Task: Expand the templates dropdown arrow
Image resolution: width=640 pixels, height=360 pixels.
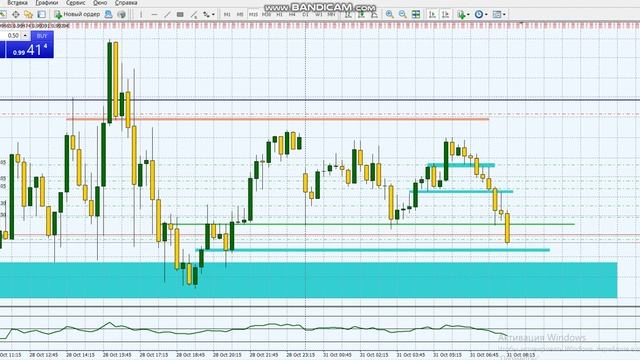Action: (x=504, y=15)
